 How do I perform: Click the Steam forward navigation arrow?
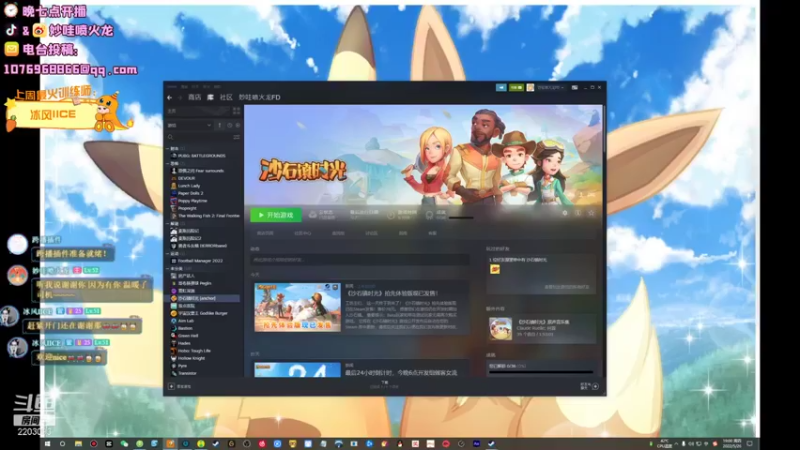coord(180,97)
